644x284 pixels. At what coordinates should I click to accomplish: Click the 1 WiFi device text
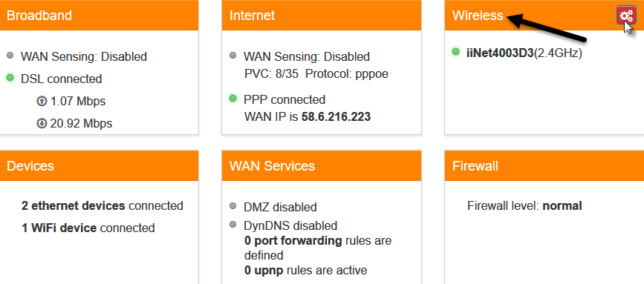tap(59, 228)
